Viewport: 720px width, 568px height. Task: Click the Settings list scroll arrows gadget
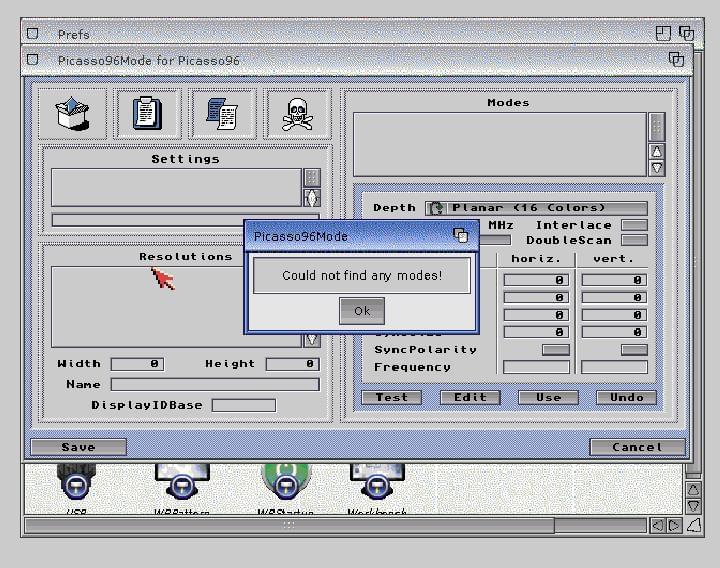pos(312,198)
